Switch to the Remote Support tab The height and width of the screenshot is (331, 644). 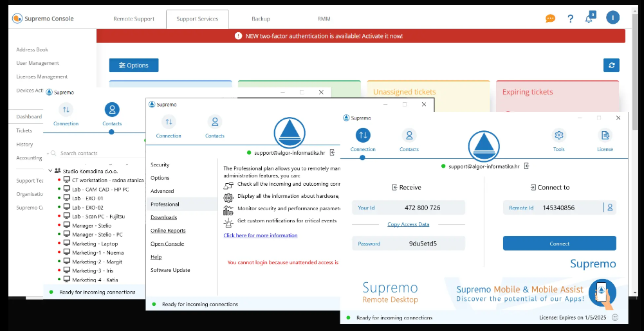pyautogui.click(x=134, y=19)
